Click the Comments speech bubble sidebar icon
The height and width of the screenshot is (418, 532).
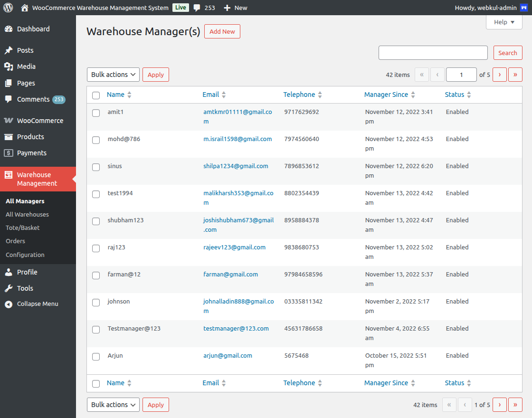coord(9,99)
